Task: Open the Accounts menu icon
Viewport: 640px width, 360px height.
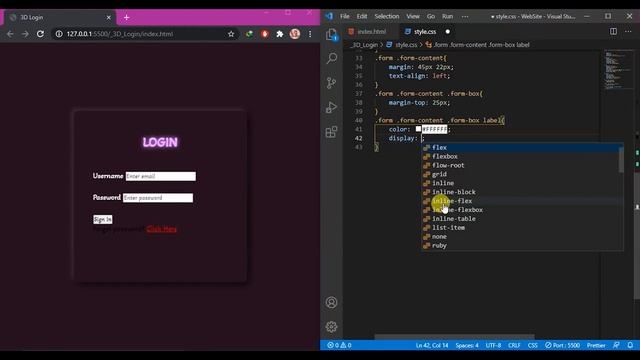Action: (x=331, y=302)
